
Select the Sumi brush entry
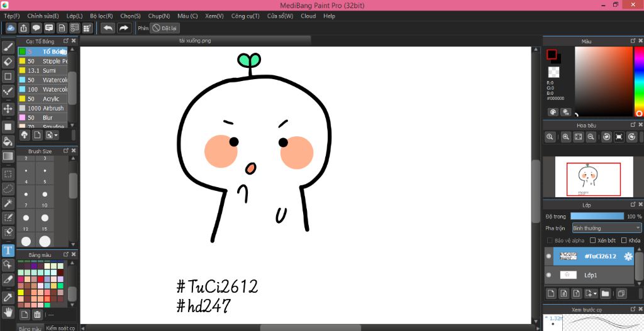pyautogui.click(x=42, y=70)
